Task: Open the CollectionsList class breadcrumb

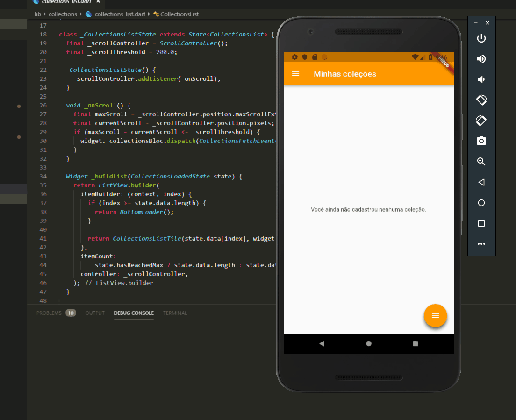Action: coord(179,14)
